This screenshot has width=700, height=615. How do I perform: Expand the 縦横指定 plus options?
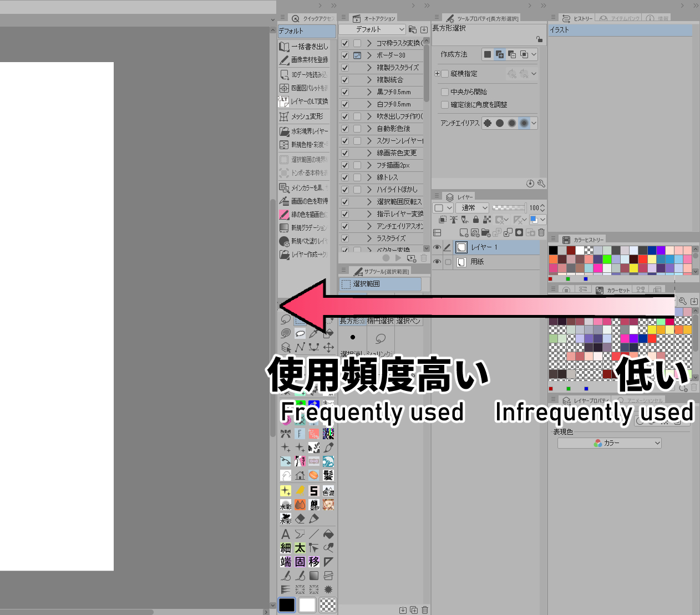coord(437,73)
